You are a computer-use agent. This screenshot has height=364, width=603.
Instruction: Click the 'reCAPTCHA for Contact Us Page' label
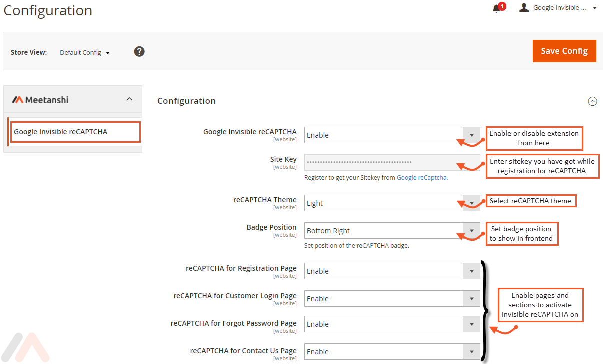tap(243, 351)
